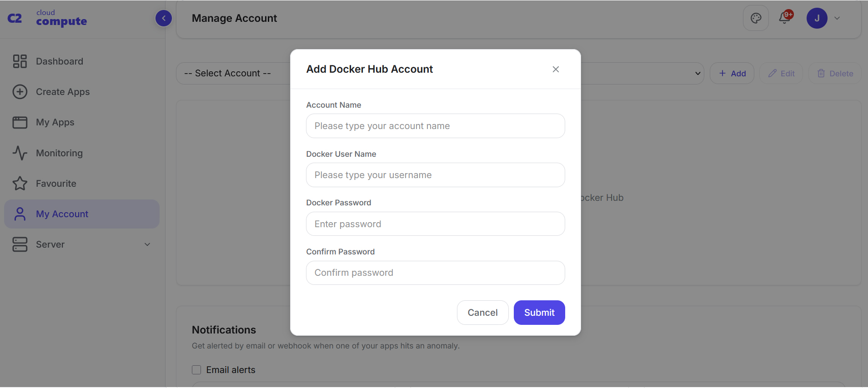The height and width of the screenshot is (388, 868).
Task: Open the My Apps page
Action: pyautogui.click(x=82, y=122)
